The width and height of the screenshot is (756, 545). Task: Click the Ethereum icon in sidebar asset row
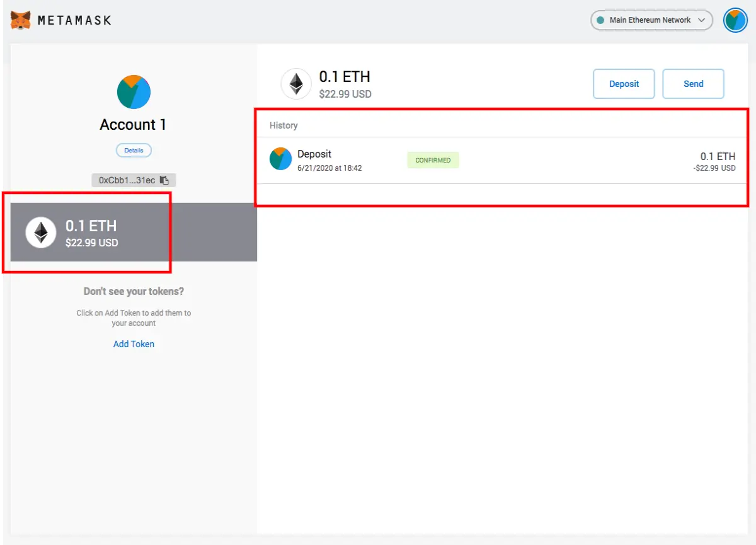tap(41, 232)
